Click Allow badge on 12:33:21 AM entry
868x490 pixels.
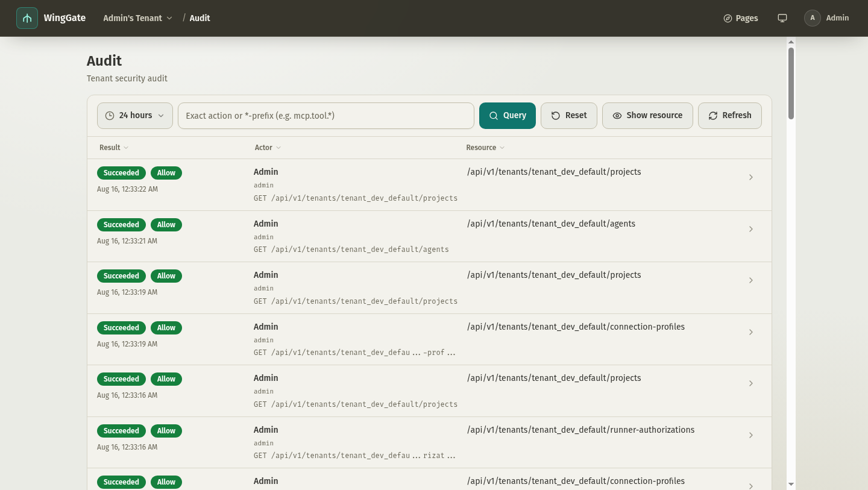[x=166, y=225]
